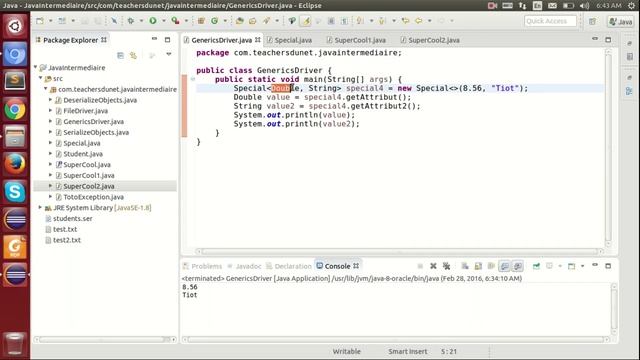Open the Debug configurations dropdown arrow
Screen dimensions: 640x360
141,20
